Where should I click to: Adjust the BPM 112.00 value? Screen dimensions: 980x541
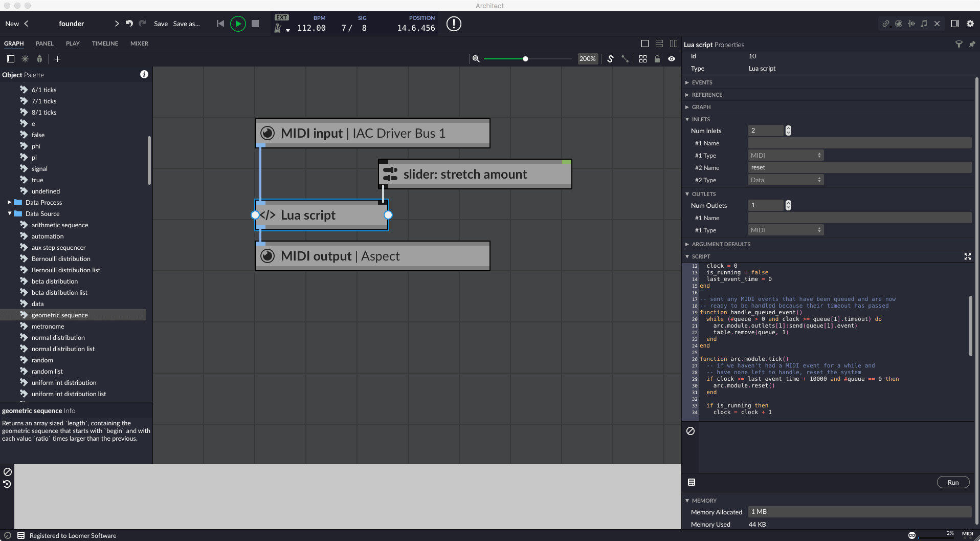pos(311,28)
